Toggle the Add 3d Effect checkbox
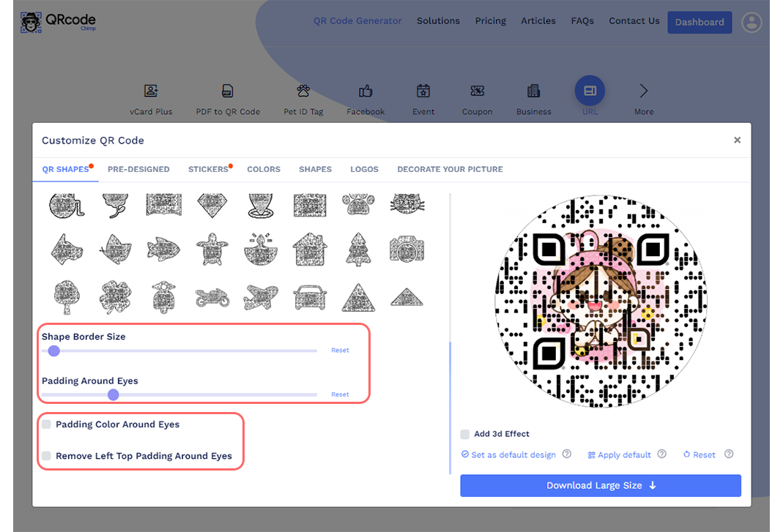This screenshot has width=783, height=532. pos(465,434)
